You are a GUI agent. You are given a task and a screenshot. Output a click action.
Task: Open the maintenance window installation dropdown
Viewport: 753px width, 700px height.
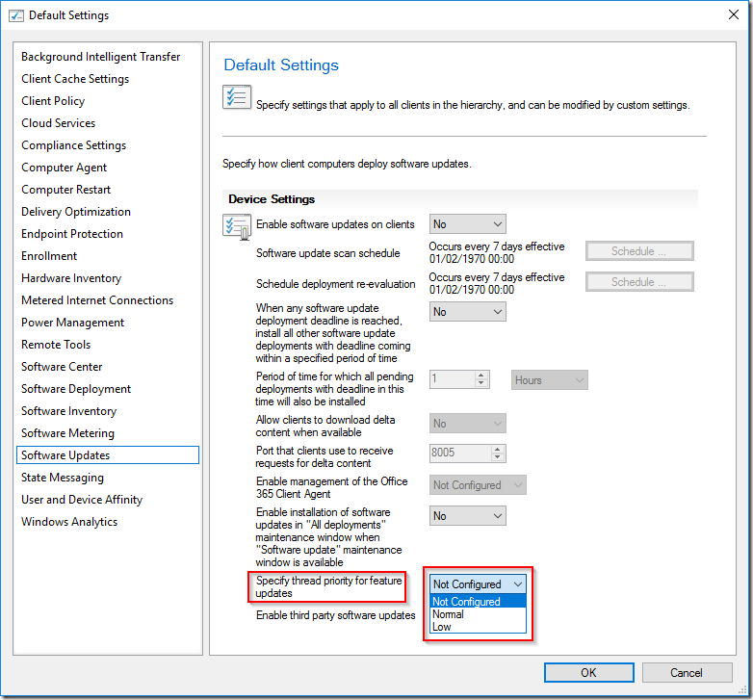coord(468,516)
